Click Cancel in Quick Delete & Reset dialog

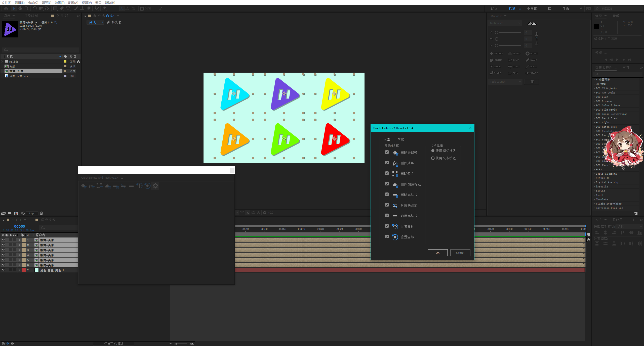460,253
